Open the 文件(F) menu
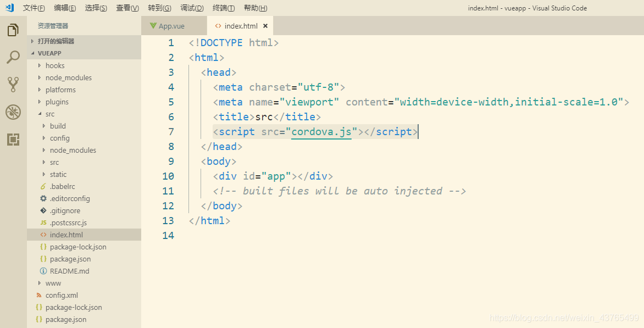Screen dimensions: 644x328 (34, 8)
